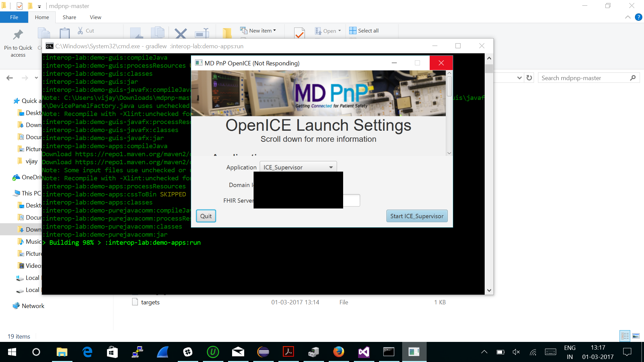Switch to cmd window in taskbar
Screen dimensions: 644x362
click(x=389, y=352)
